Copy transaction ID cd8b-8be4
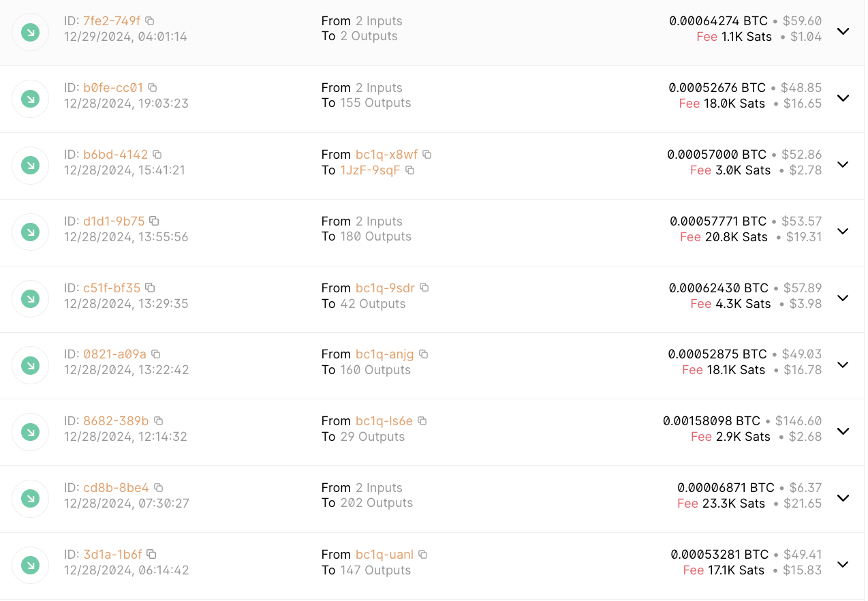Screen dimensions: 868x601 click(159, 488)
